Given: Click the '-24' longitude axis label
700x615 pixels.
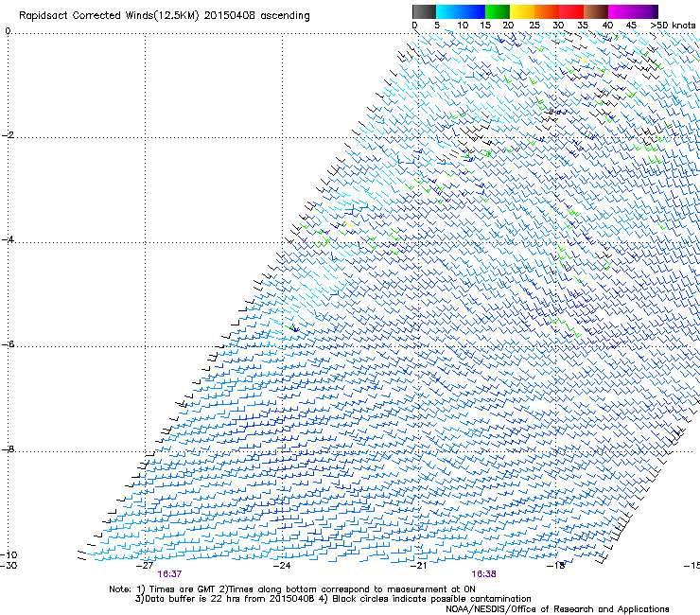Looking at the screenshot, I should point(282,566).
